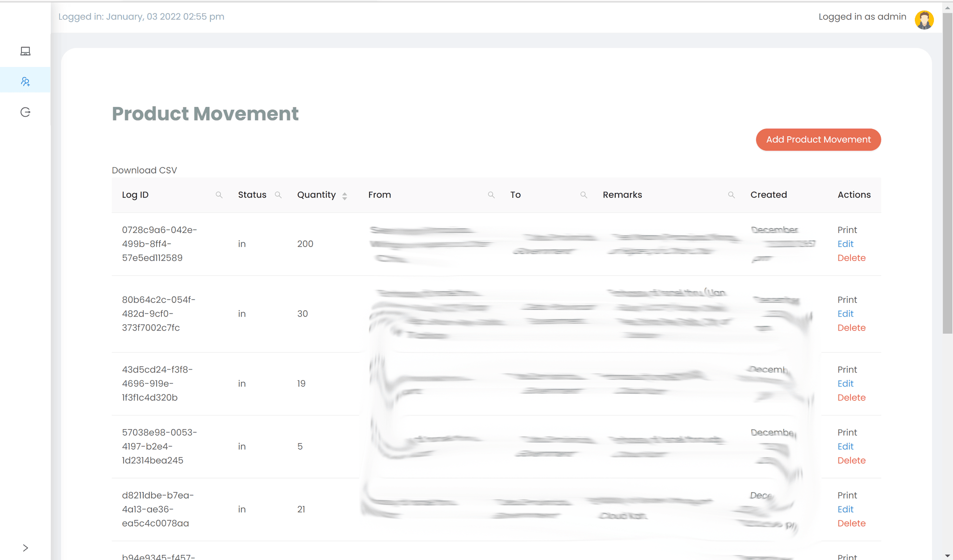Select log ID 80b64c2c-054f-482d cell
953x560 pixels.
point(159,313)
